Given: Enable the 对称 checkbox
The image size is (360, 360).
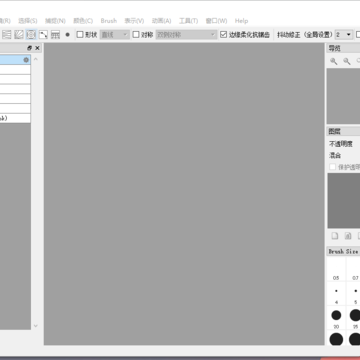Looking at the screenshot, I should [136, 35].
